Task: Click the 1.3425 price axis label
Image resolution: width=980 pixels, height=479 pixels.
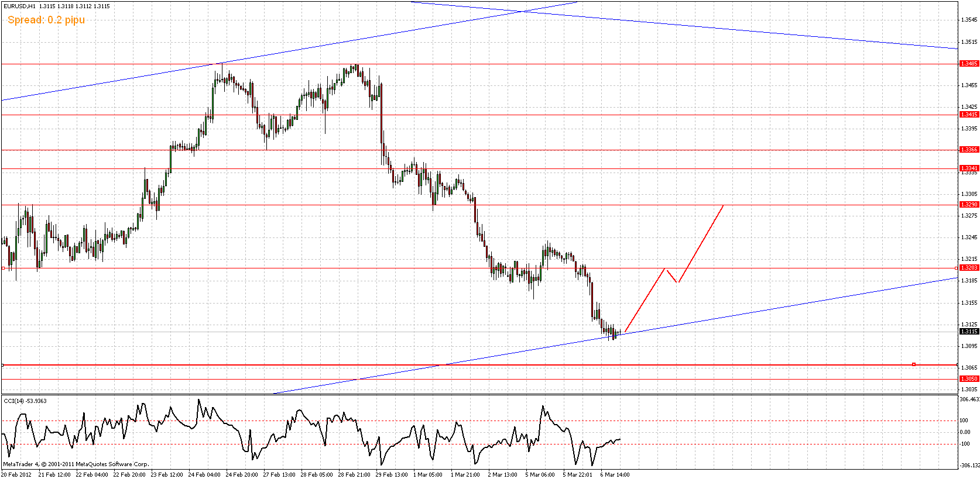Action: [x=969, y=107]
